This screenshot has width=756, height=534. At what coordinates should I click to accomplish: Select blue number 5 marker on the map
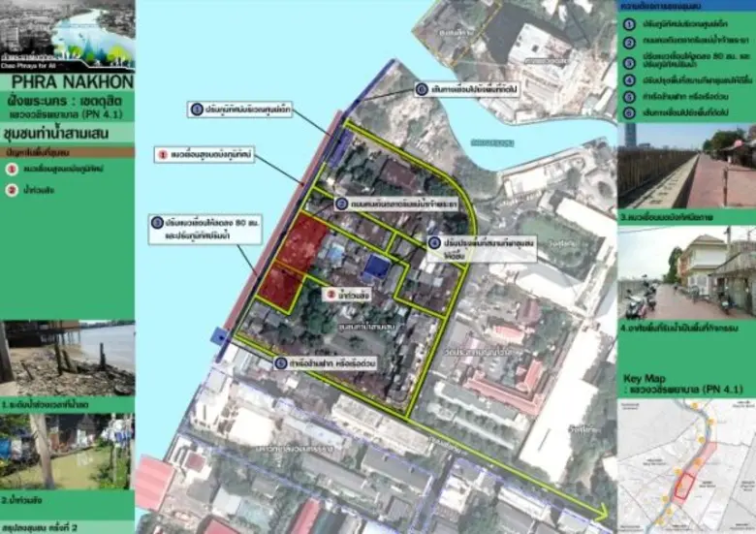(x=280, y=362)
